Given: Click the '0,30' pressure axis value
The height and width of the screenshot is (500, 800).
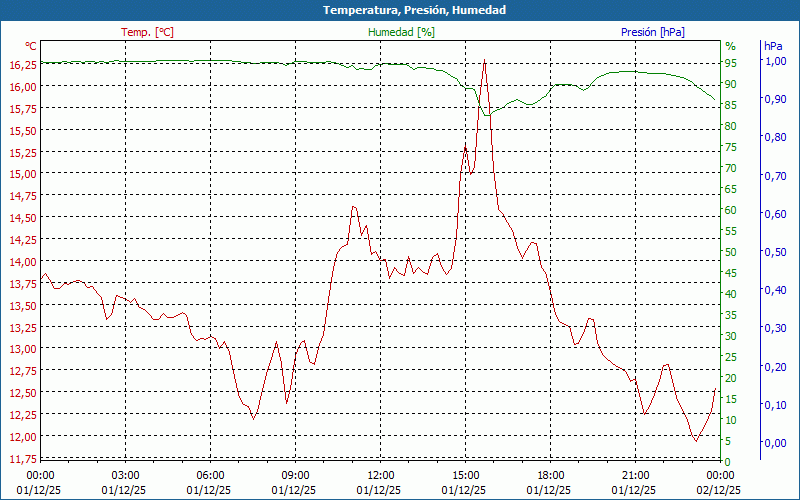Looking at the screenshot, I should tap(774, 328).
